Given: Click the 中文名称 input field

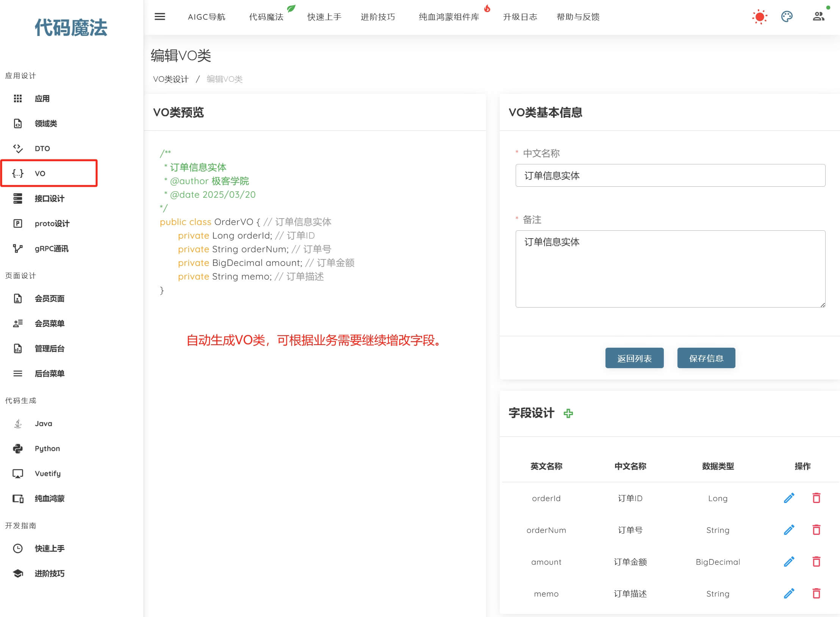Looking at the screenshot, I should tap(670, 175).
